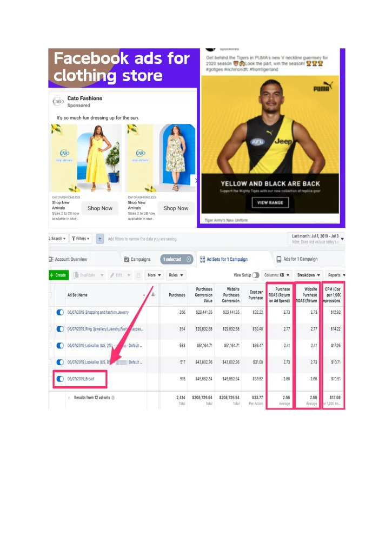392x554 pixels.
Task: Click the first Shop Now button
Action: pyautogui.click(x=100, y=208)
